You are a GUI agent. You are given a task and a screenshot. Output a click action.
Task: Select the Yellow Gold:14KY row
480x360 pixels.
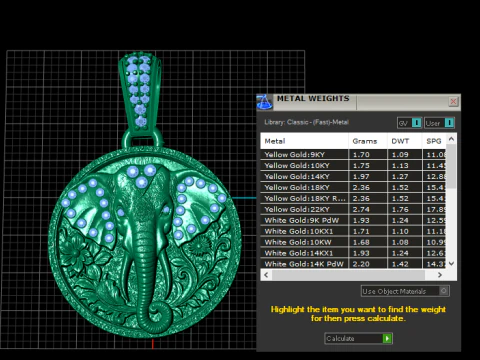353,176
